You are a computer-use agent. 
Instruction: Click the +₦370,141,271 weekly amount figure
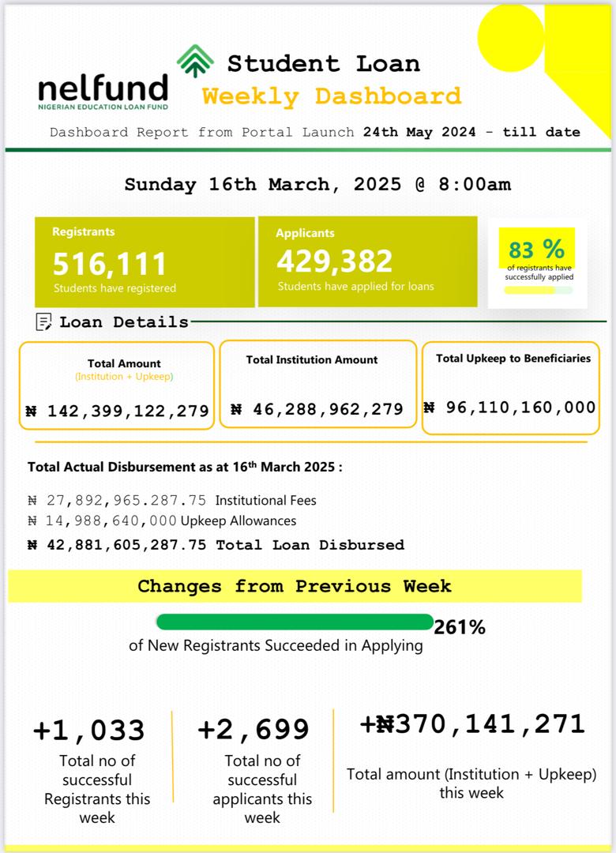point(471,724)
